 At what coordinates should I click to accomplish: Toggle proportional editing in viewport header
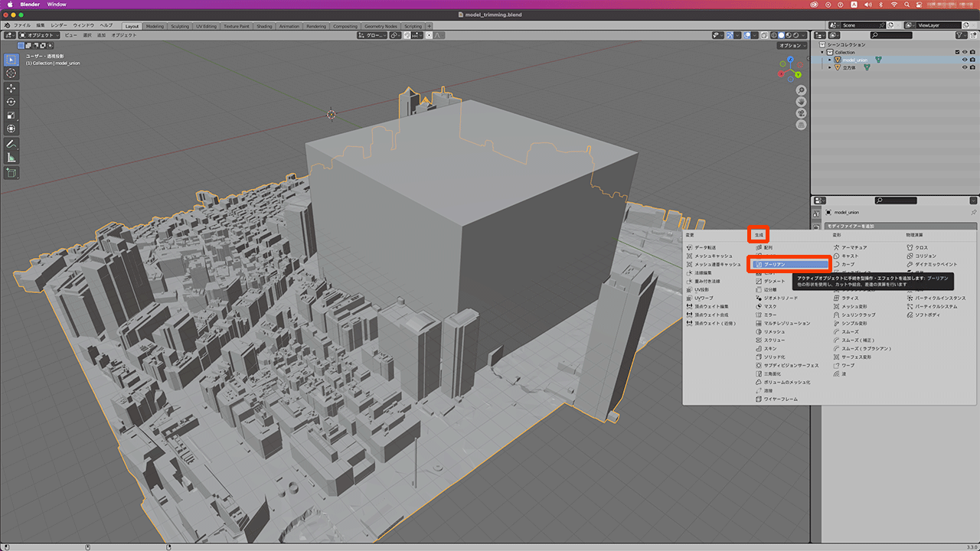(x=429, y=35)
